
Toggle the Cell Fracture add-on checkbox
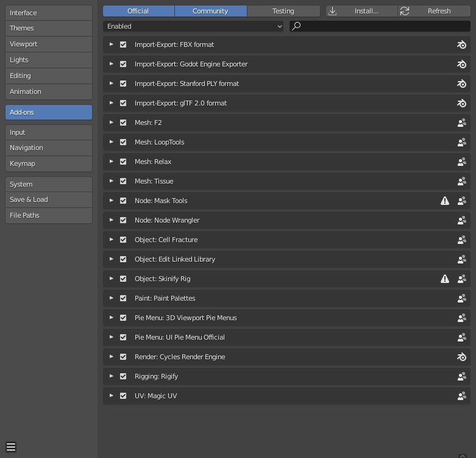tap(123, 240)
